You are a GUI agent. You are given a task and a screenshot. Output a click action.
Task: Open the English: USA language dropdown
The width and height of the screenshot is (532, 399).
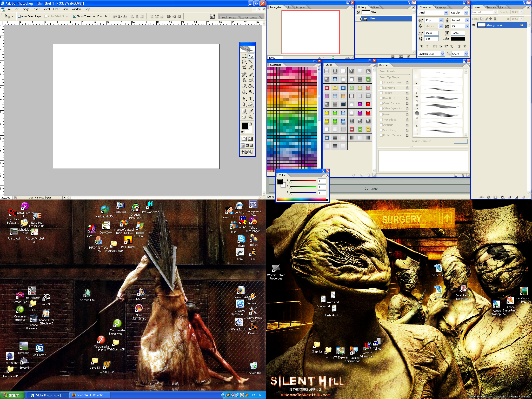(x=442, y=54)
